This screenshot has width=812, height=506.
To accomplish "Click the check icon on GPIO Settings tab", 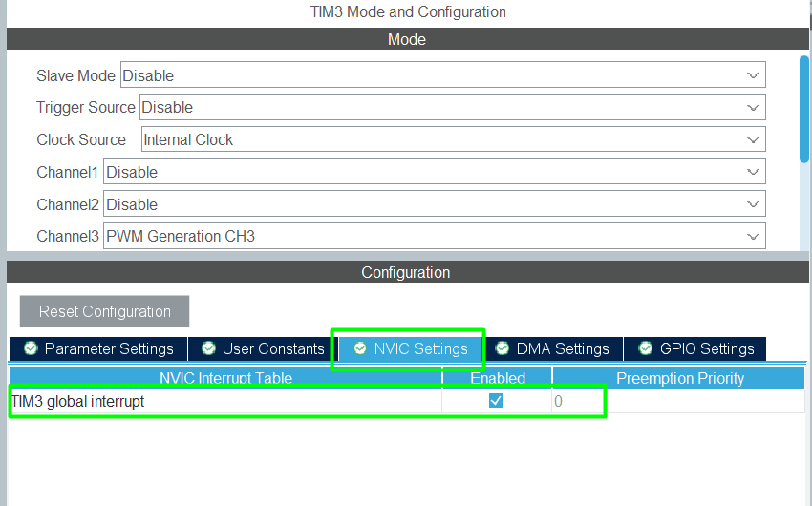I will [x=646, y=348].
